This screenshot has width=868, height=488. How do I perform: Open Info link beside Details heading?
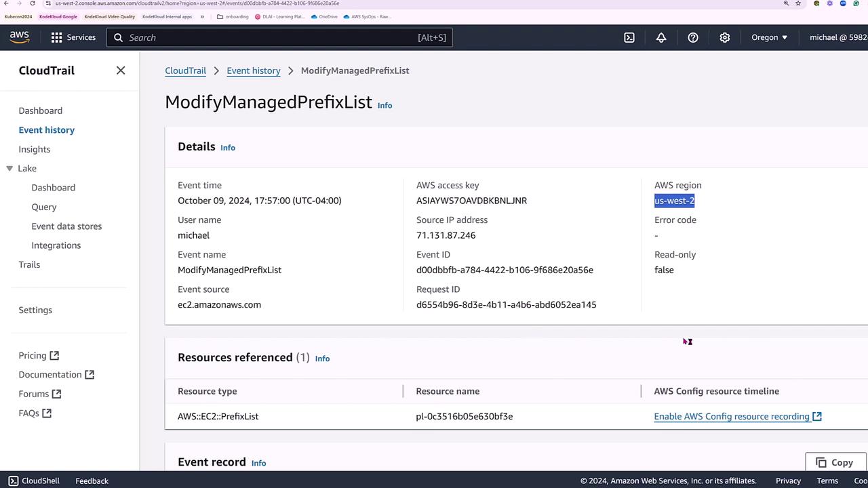(228, 147)
